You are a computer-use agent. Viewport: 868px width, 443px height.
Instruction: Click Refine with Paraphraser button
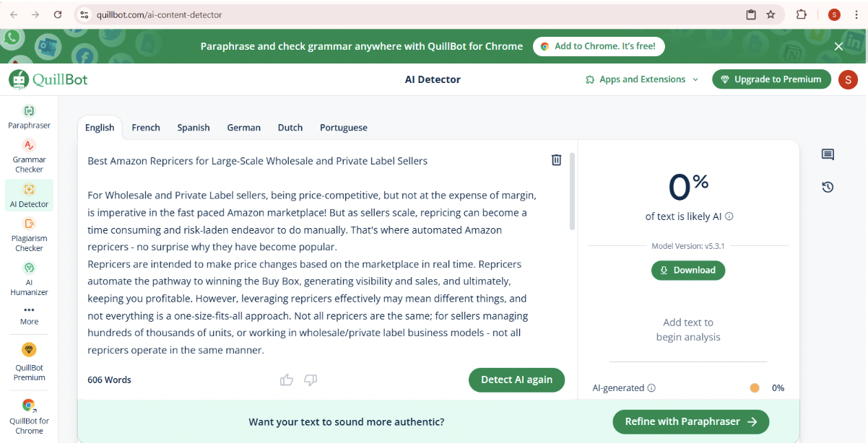click(x=691, y=422)
